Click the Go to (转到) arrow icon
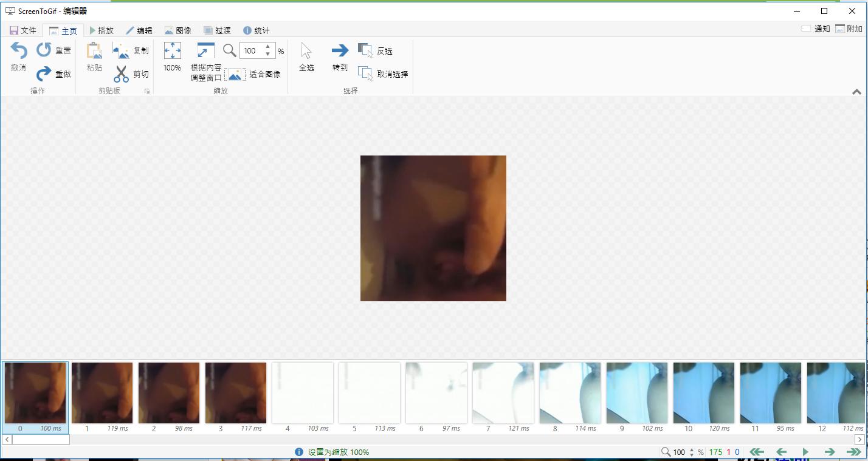 point(340,50)
